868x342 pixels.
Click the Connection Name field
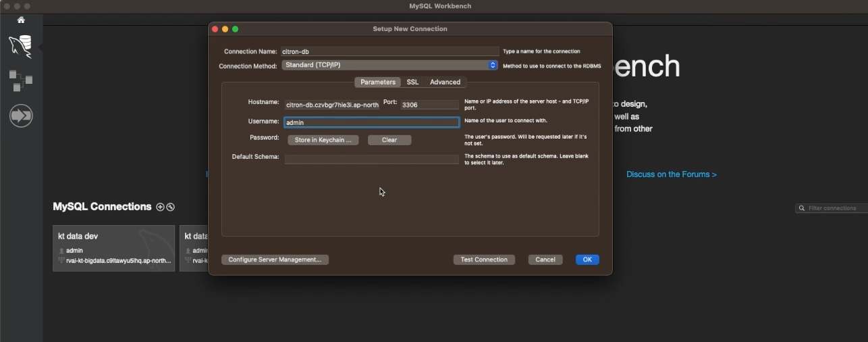[390, 51]
